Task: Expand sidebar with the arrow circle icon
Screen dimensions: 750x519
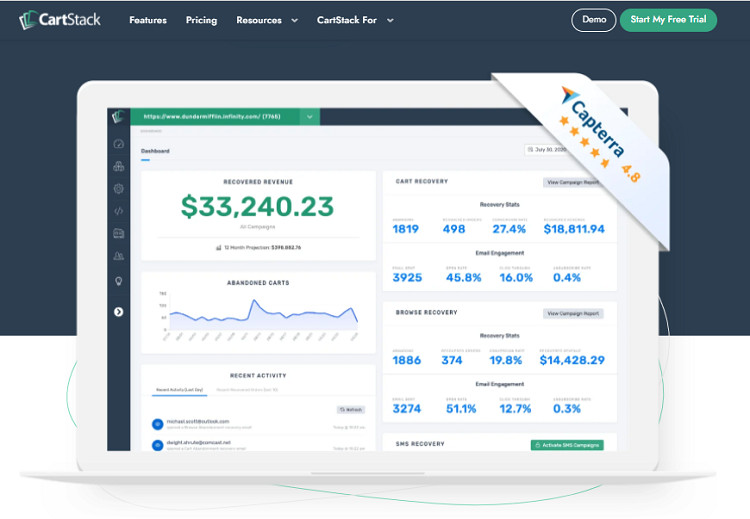Action: click(x=119, y=312)
